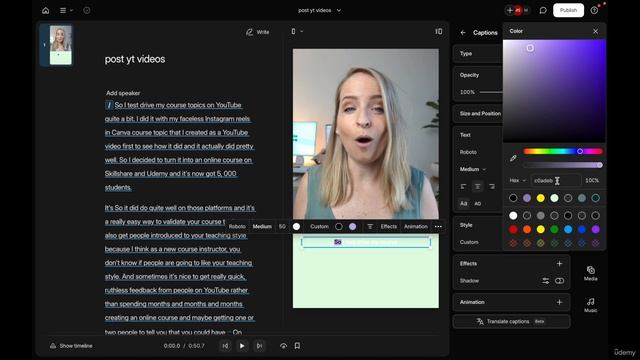Open the Media panel icon
The height and width of the screenshot is (360, 640).
click(591, 273)
